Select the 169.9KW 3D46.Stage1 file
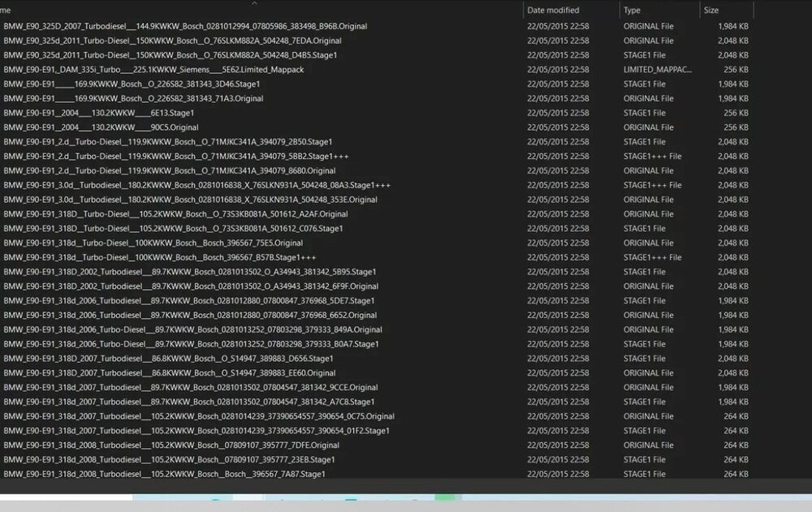 click(x=132, y=84)
